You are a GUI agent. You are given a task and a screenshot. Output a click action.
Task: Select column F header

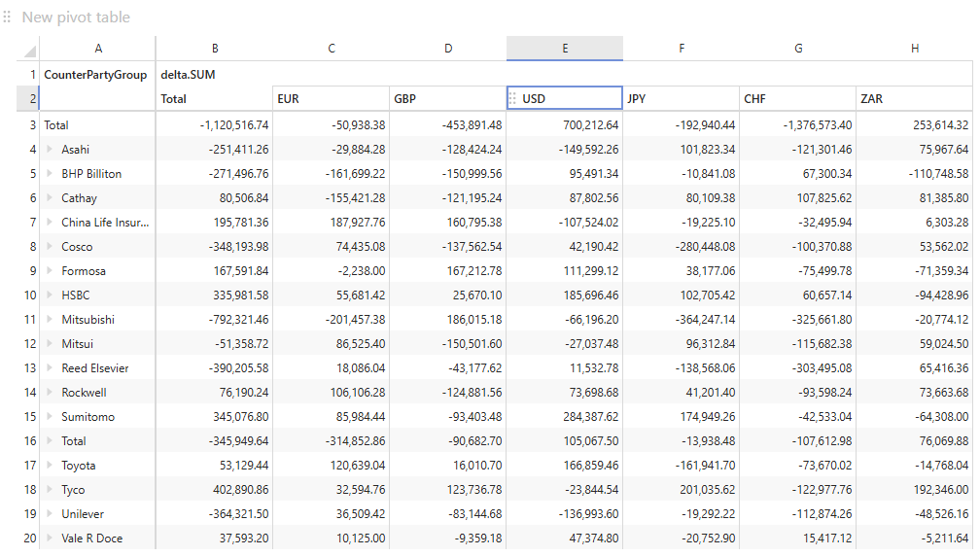coord(682,48)
